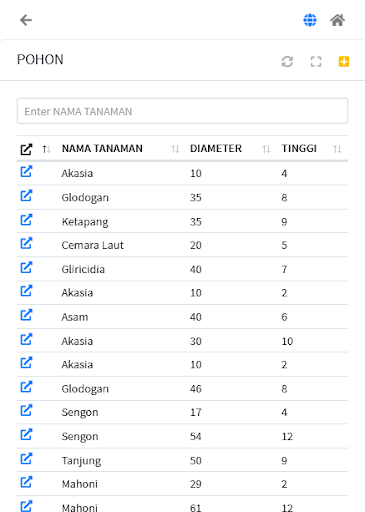Open edit icon for Gliricidia row
The height and width of the screenshot is (512, 365).
[26, 267]
